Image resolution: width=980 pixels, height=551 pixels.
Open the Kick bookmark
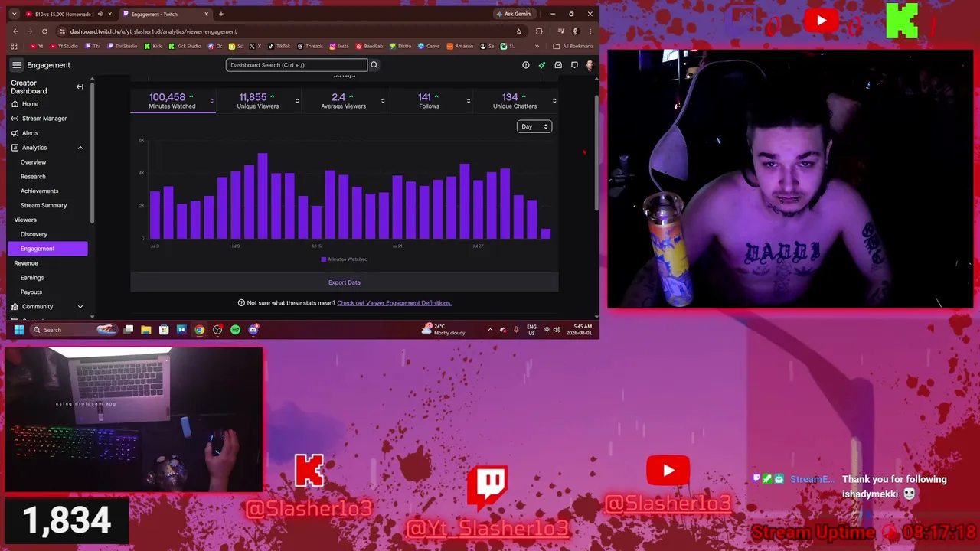(x=153, y=46)
